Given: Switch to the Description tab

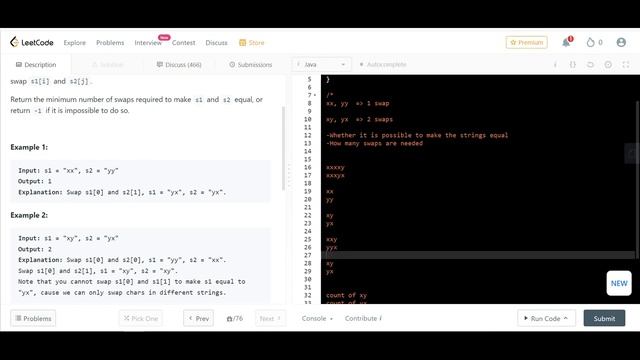Looking at the screenshot, I should coord(36,64).
